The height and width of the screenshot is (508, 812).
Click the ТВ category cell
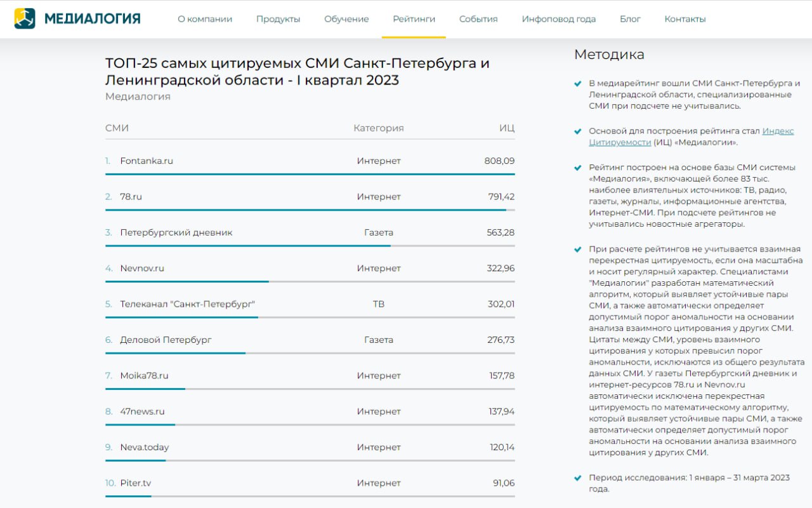tap(379, 304)
